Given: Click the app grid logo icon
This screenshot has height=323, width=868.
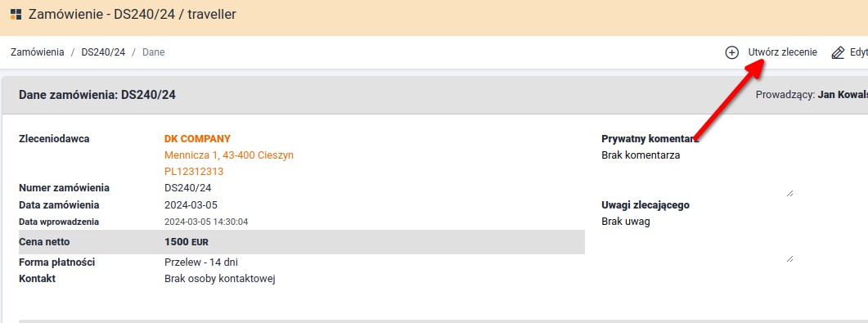Looking at the screenshot, I should (x=16, y=15).
